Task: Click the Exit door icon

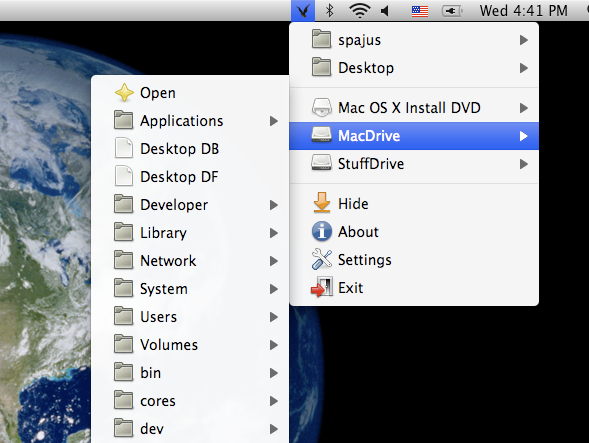Action: click(322, 287)
